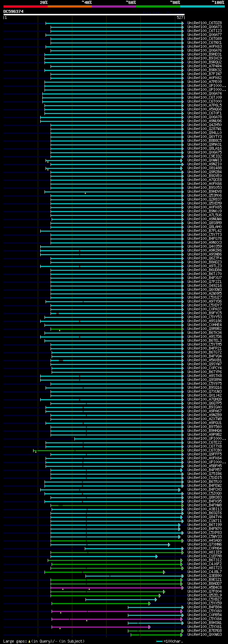Open hit UniRef100_C6TDZ8
This screenshot has width=228, height=644.
pyautogui.click(x=204, y=23)
